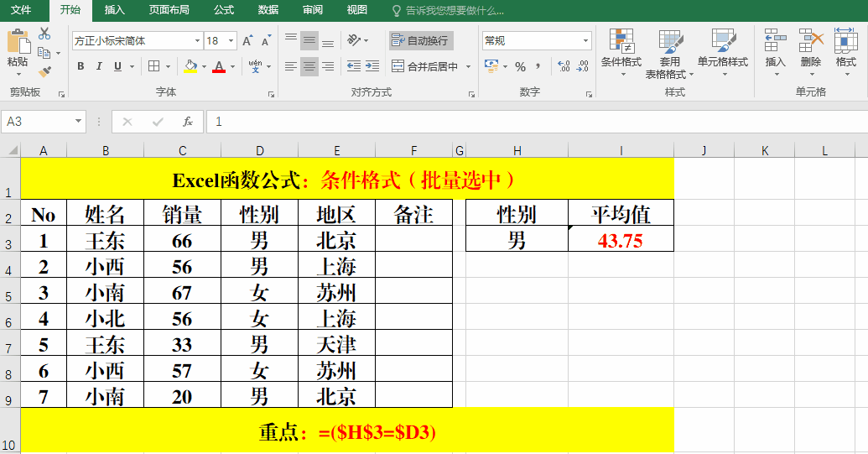The width and height of the screenshot is (868, 454).
Task: Click the Cut scissors icon
Action: click(44, 34)
